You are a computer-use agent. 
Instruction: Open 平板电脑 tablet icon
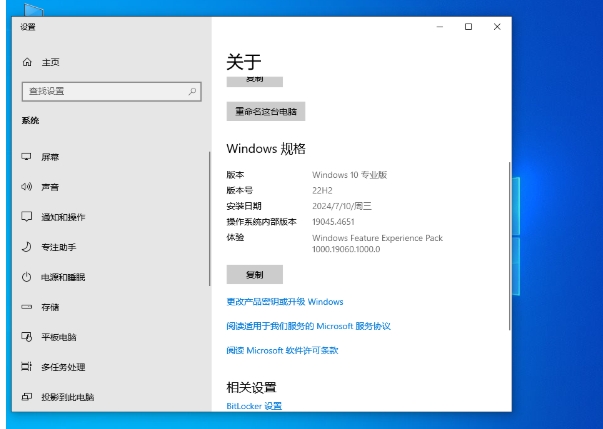pyautogui.click(x=27, y=337)
